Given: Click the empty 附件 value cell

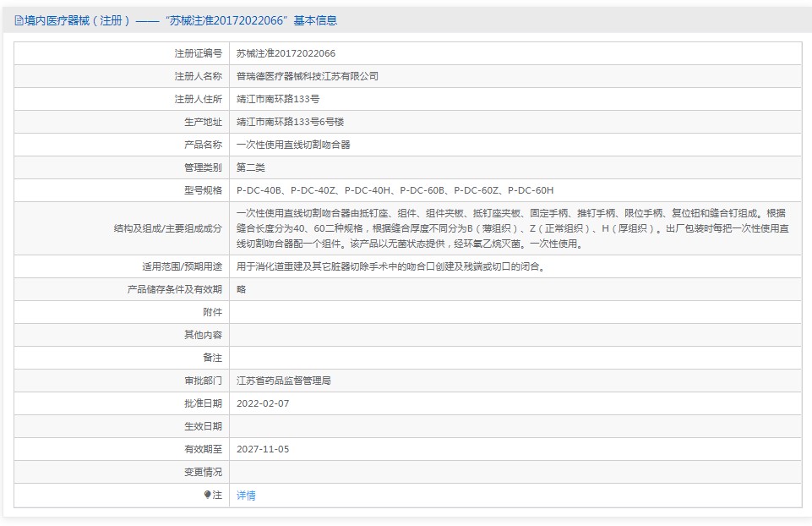Looking at the screenshot, I should pos(515,312).
